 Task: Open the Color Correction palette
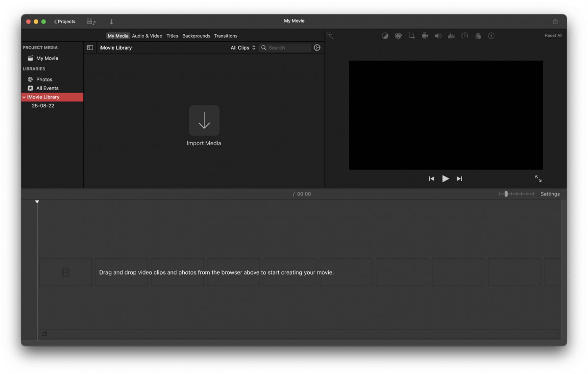398,35
